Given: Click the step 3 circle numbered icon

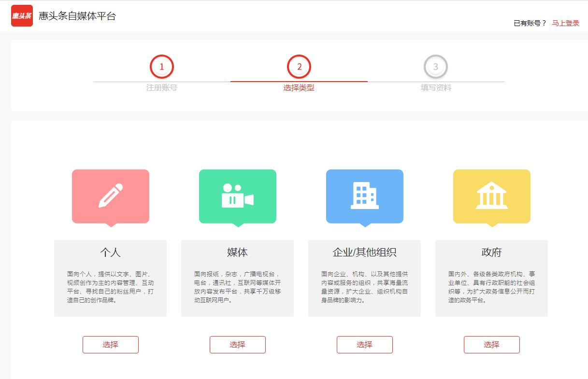Looking at the screenshot, I should (435, 67).
